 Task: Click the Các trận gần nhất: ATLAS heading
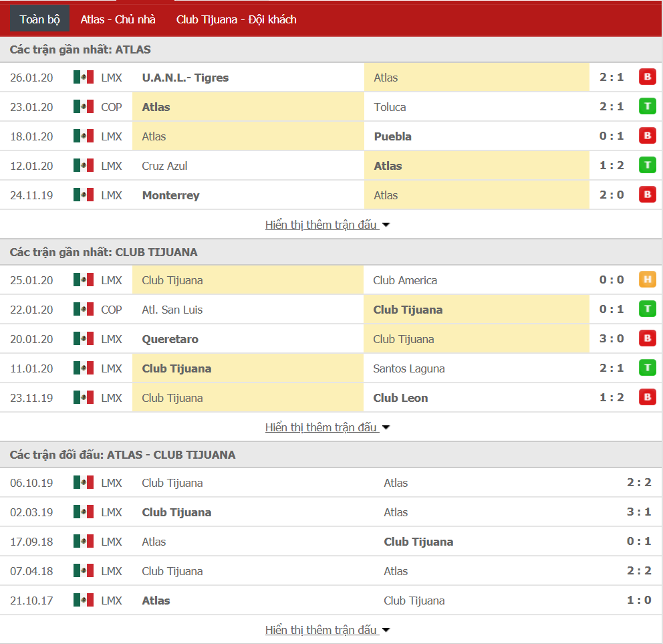[x=80, y=49]
